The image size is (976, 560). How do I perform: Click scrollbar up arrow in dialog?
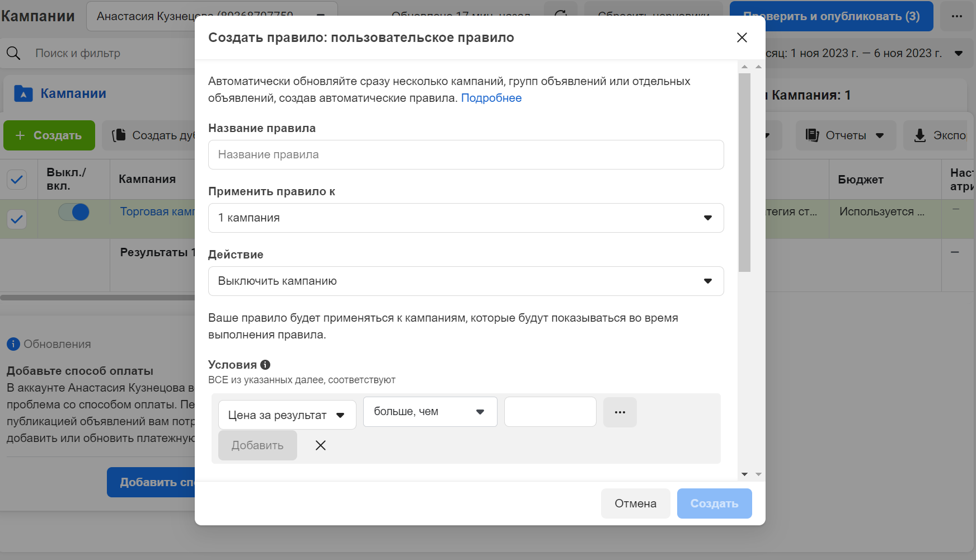(x=744, y=67)
